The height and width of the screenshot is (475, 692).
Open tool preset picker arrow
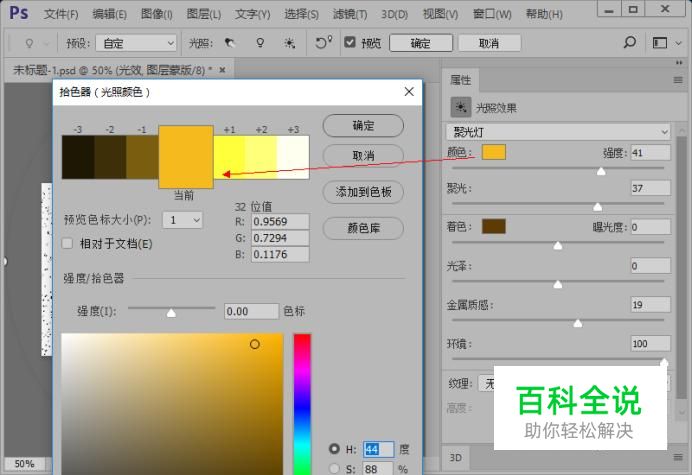[x=46, y=44]
